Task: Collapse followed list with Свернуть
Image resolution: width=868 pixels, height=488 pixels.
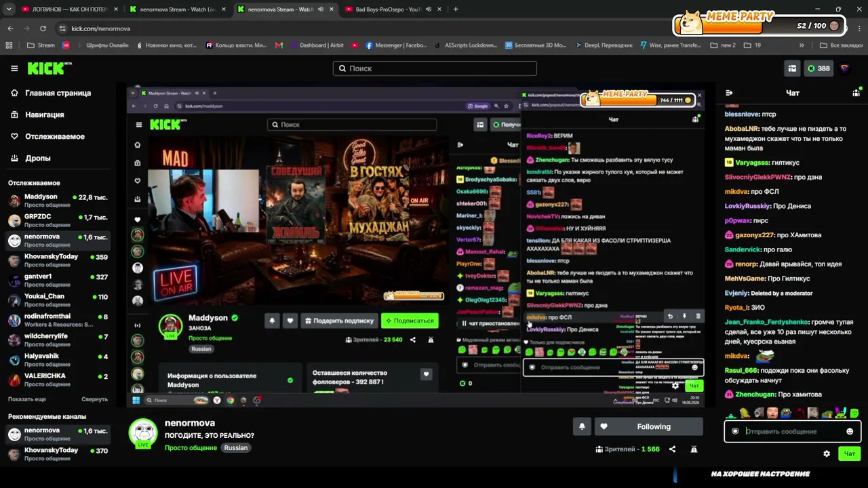Action: [x=95, y=399]
